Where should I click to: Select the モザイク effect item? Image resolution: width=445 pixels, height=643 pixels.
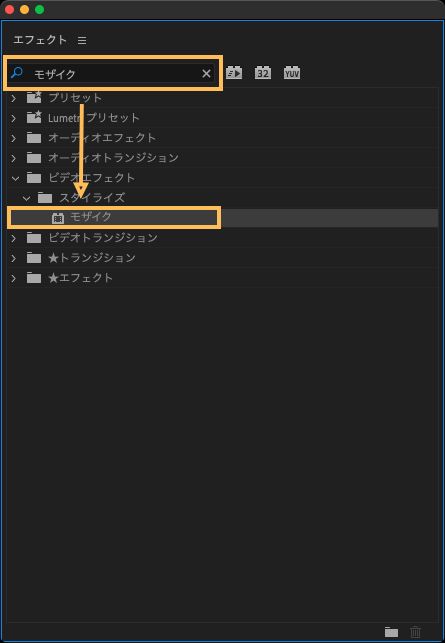[x=223, y=218]
